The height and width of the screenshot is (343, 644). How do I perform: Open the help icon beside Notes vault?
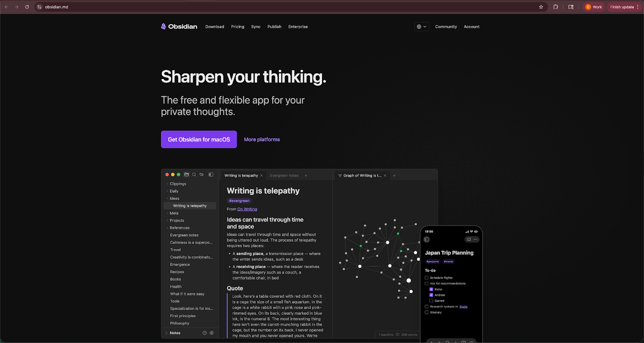(204, 333)
